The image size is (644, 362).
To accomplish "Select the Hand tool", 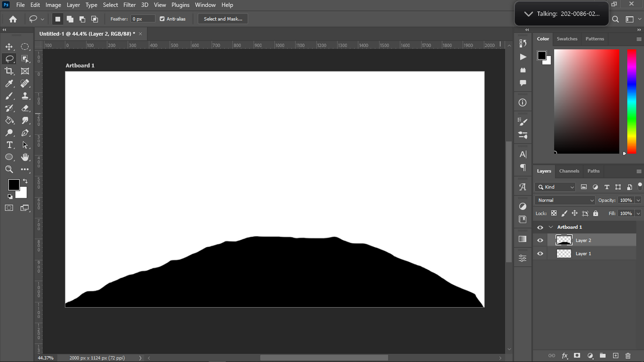I will 25,158.
